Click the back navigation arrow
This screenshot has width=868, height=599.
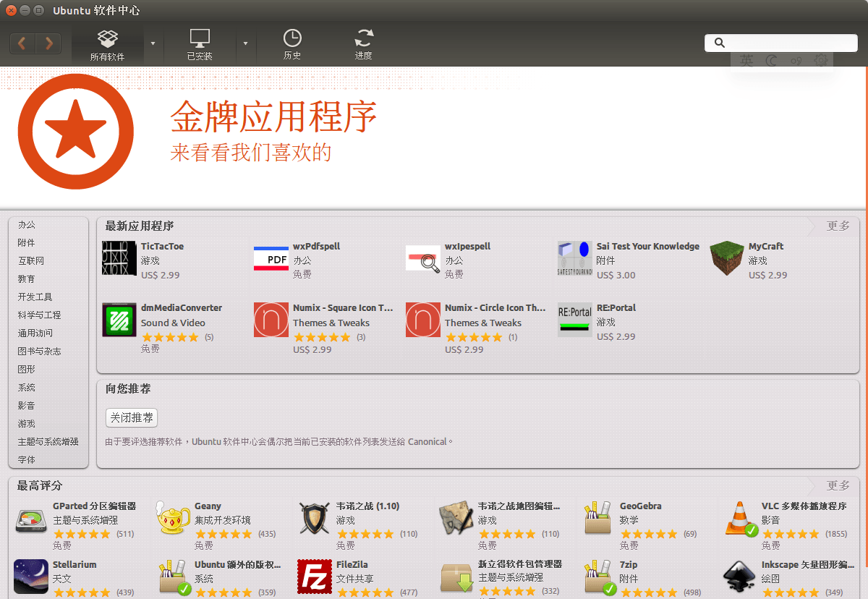tap(22, 43)
